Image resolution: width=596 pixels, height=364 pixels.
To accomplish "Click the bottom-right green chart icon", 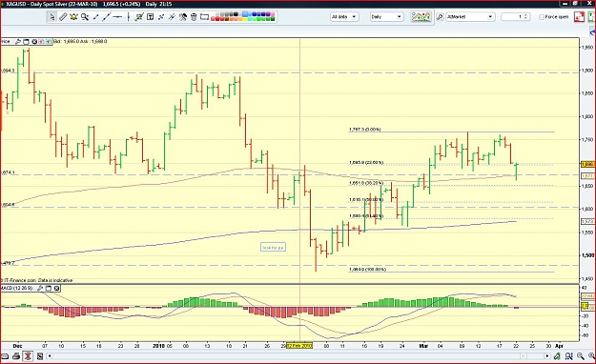I will (x=557, y=356).
